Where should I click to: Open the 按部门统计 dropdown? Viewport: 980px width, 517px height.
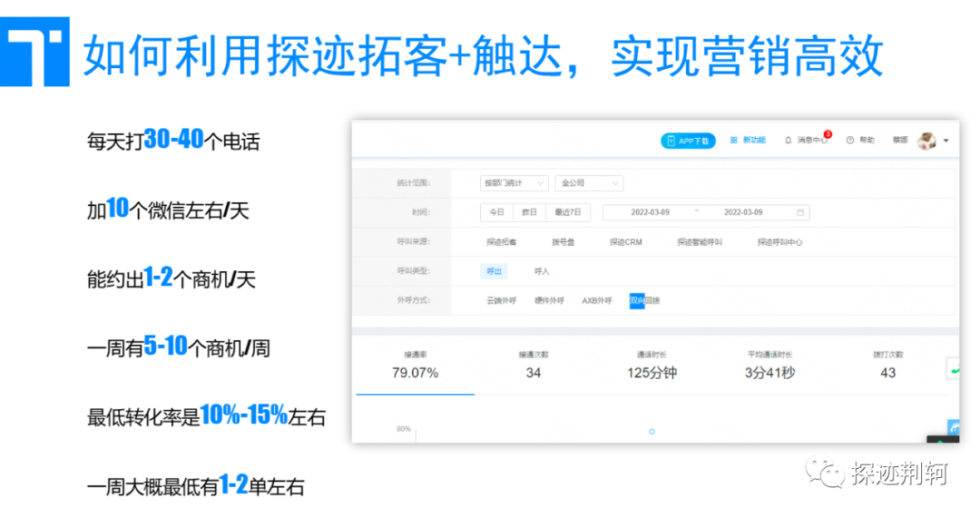(x=514, y=183)
